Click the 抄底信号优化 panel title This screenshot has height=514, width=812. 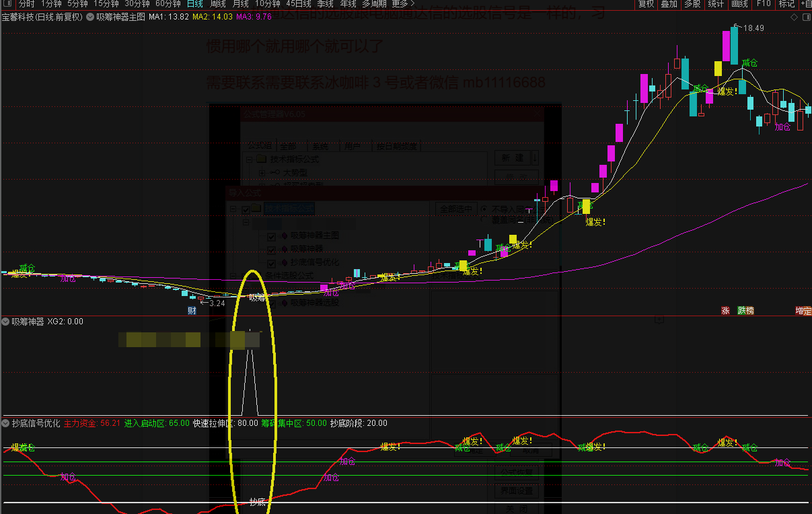click(36, 423)
